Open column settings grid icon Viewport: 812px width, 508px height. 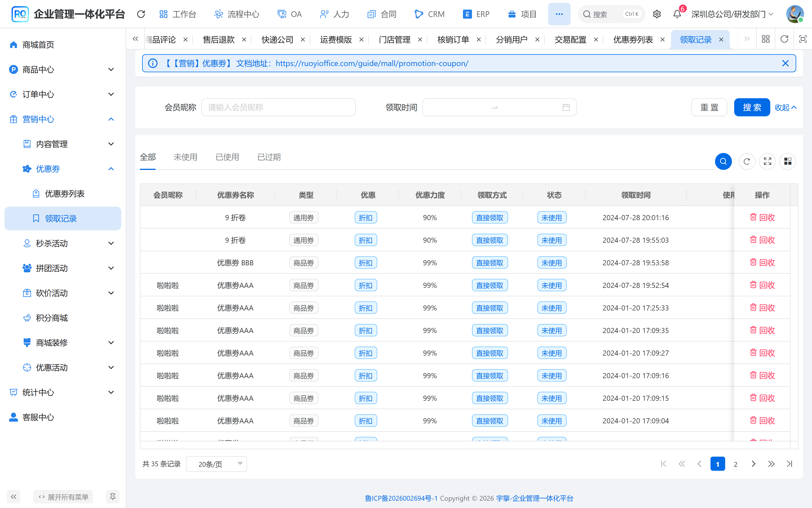787,161
